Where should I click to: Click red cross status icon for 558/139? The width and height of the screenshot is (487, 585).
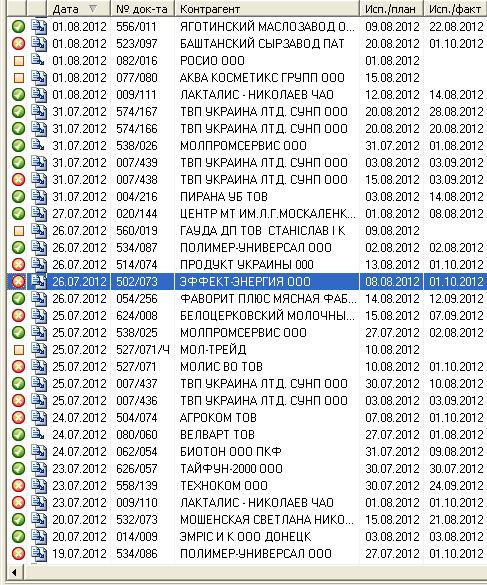click(x=18, y=486)
